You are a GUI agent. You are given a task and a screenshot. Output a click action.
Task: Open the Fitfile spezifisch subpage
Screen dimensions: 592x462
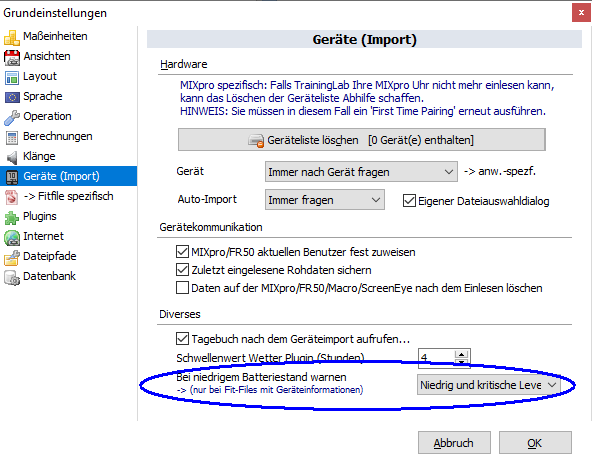pos(68,196)
